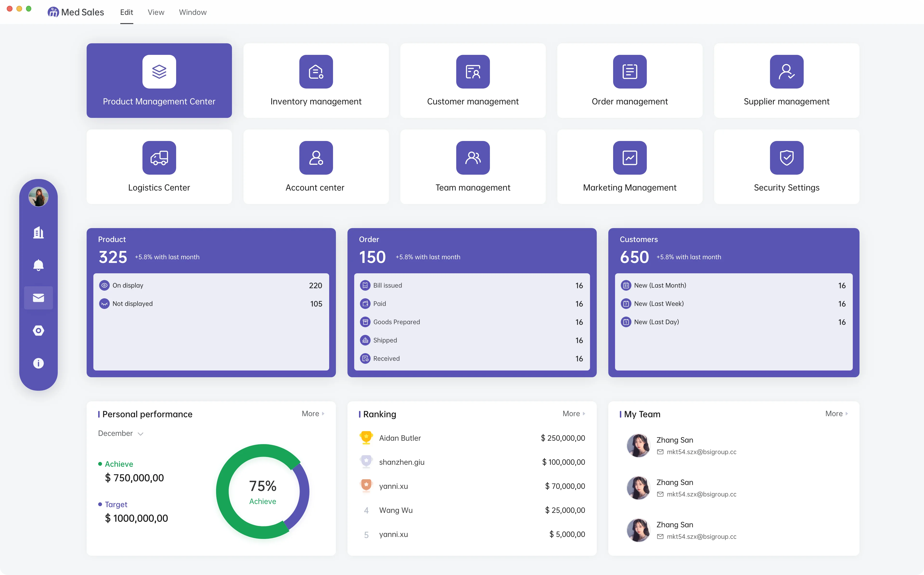Open the Account center

pyautogui.click(x=316, y=166)
